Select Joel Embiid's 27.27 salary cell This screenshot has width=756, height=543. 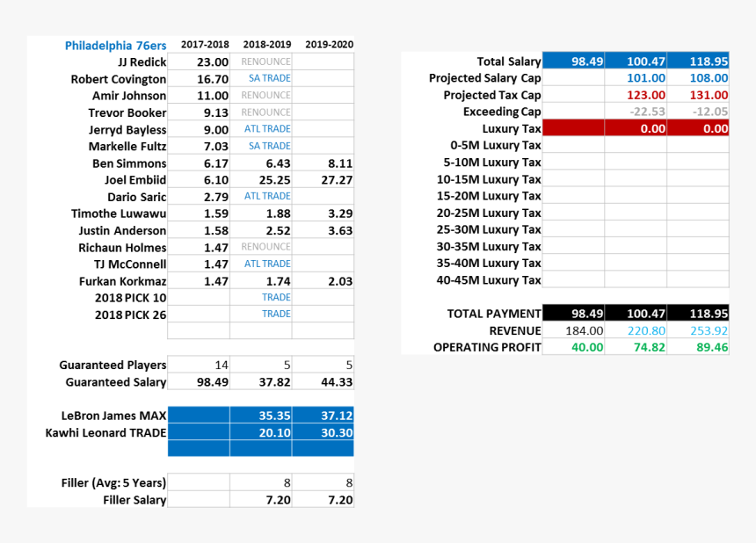pos(323,180)
